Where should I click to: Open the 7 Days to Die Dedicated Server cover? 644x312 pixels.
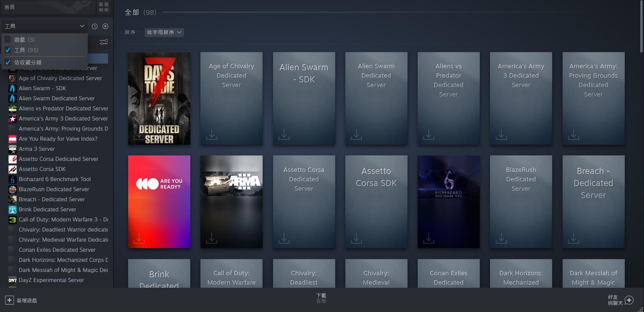click(159, 98)
